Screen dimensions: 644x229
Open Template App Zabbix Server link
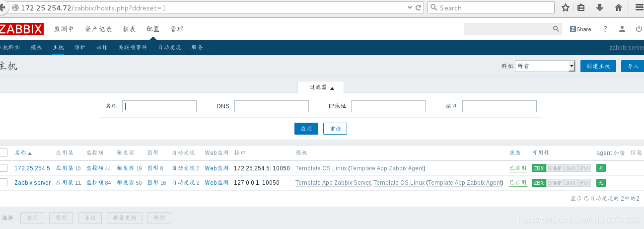pyautogui.click(x=333, y=183)
